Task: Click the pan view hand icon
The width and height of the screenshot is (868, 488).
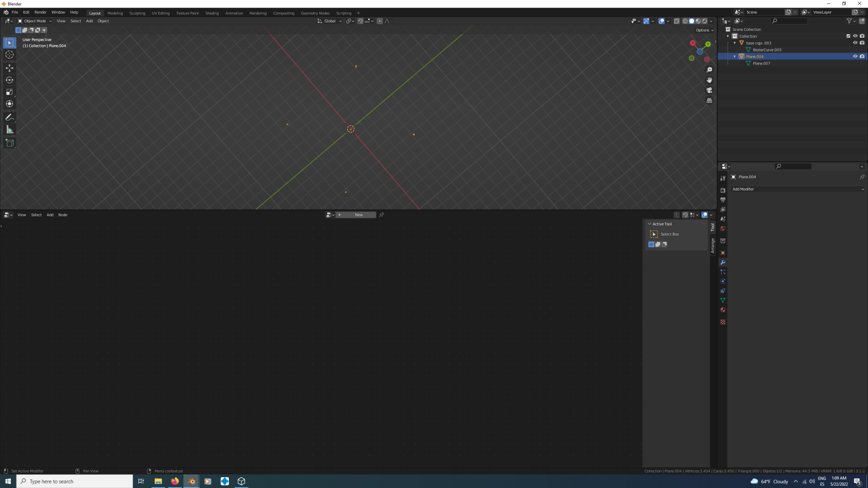Action: [709, 80]
